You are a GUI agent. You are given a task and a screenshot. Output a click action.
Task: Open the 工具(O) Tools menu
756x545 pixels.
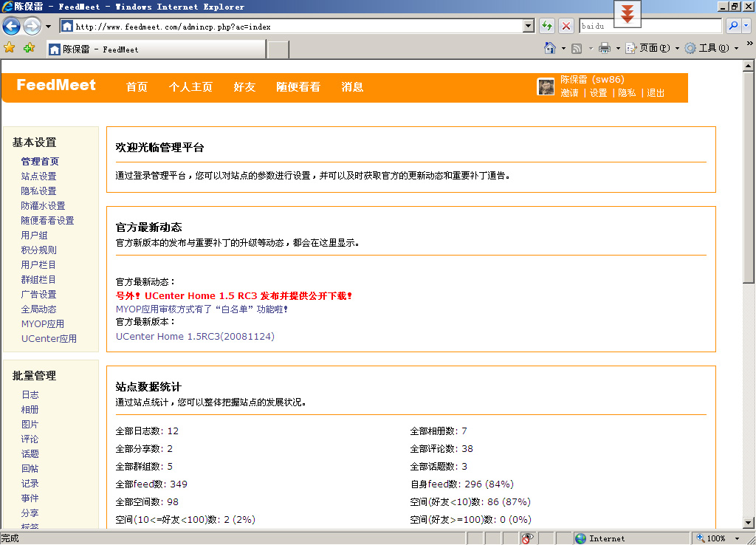(x=712, y=48)
